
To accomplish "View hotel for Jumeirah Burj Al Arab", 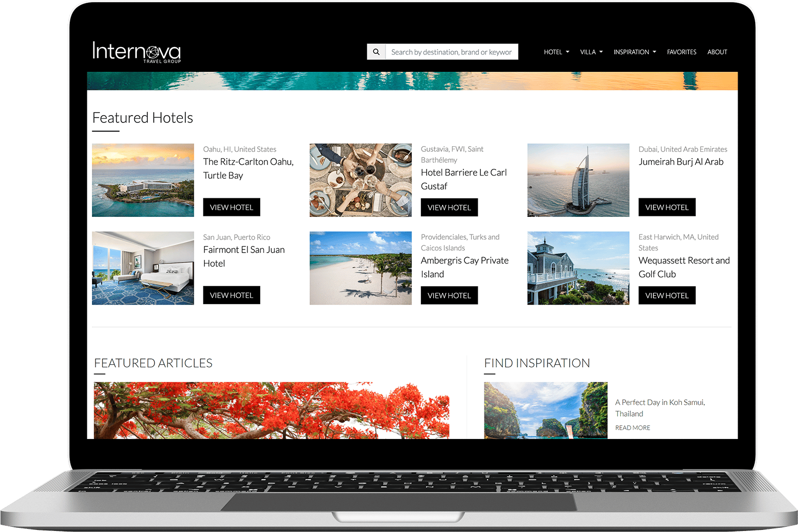I will [667, 207].
